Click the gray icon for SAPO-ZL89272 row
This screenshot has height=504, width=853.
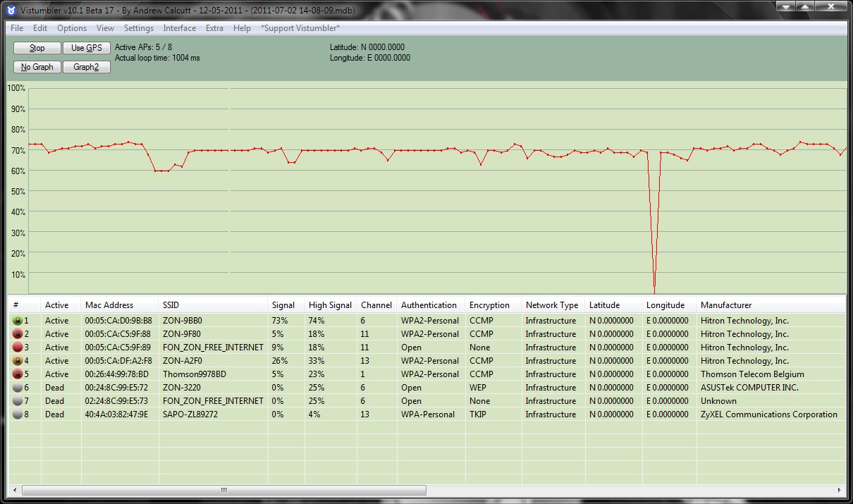18,414
